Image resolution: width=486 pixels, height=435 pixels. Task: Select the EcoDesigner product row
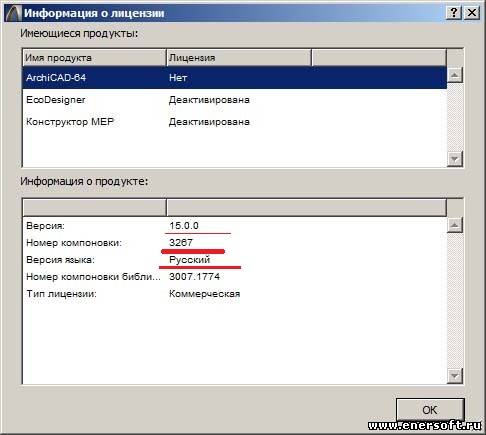(234, 100)
